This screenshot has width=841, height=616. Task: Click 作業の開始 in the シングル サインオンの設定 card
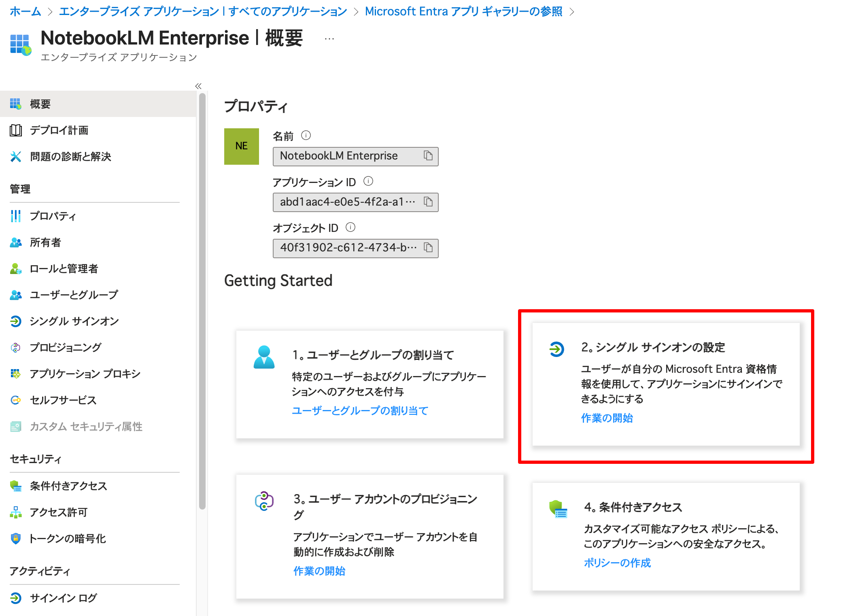[607, 418]
